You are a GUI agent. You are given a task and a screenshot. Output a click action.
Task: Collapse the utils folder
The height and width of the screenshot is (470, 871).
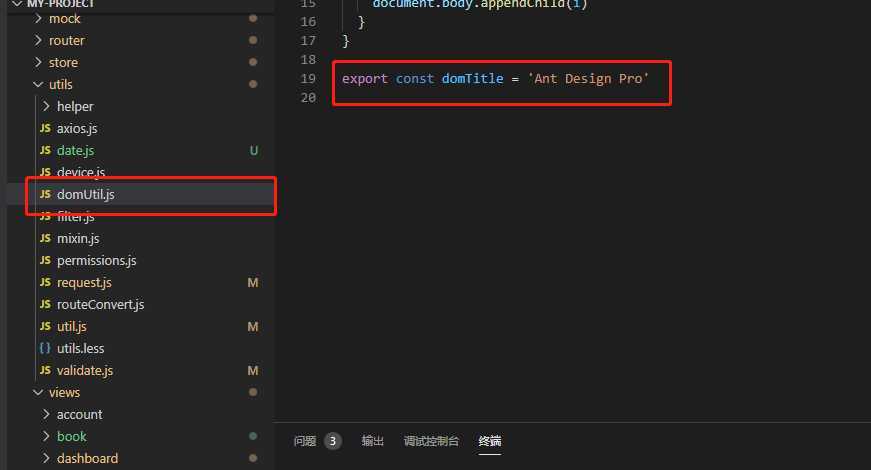tap(38, 84)
